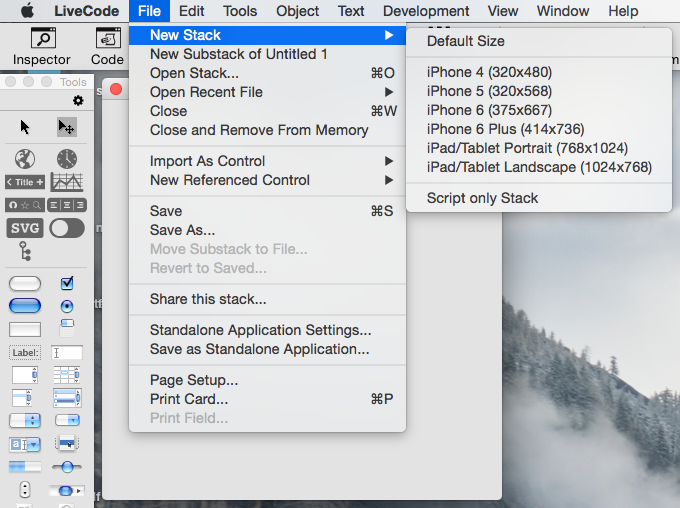Open the Apple menu
The width and height of the screenshot is (680, 508).
coord(28,11)
